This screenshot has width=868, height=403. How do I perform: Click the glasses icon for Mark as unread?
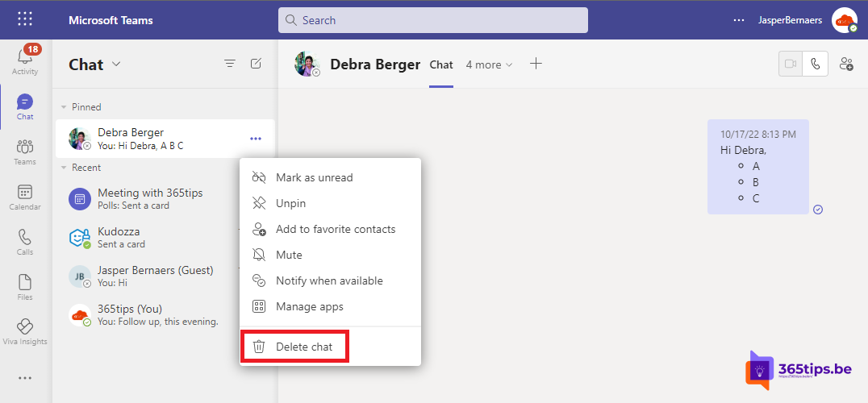[258, 177]
